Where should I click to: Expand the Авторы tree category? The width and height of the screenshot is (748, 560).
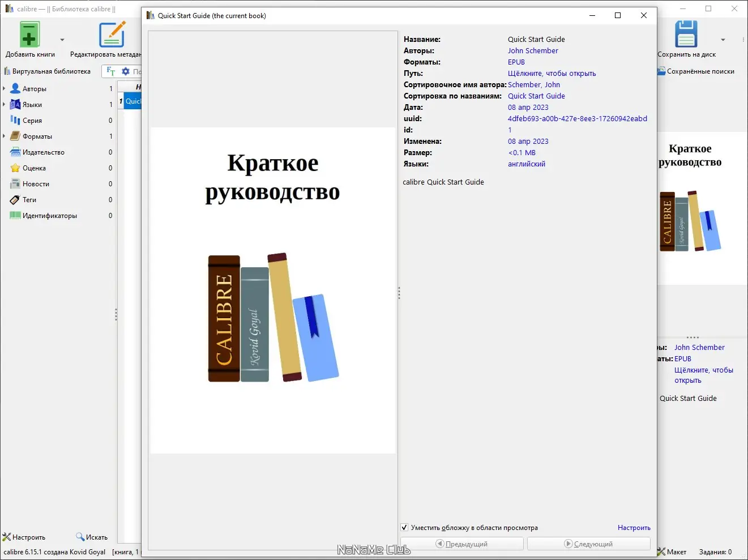[x=4, y=89]
